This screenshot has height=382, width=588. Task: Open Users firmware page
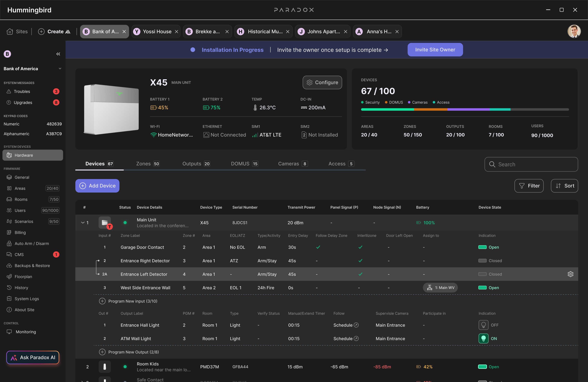(33, 210)
